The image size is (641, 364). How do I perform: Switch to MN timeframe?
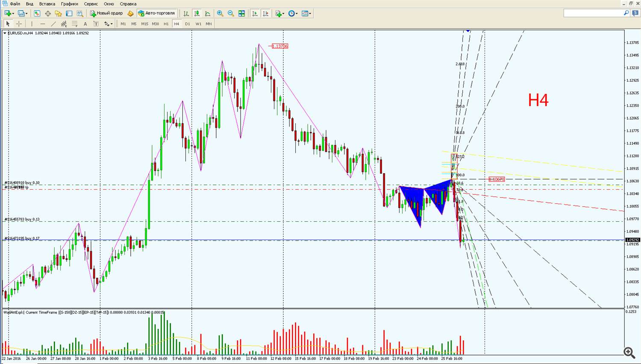(209, 24)
